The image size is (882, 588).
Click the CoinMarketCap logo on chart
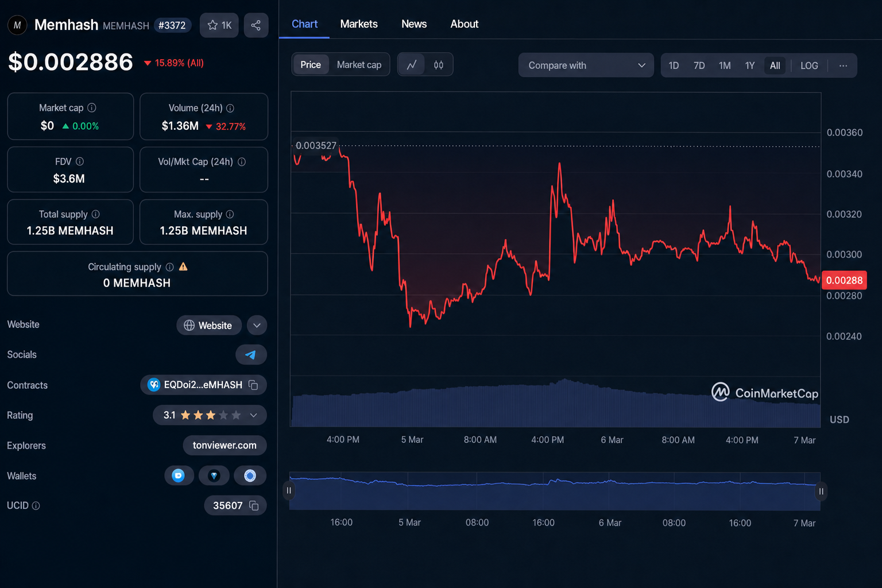[x=765, y=393]
